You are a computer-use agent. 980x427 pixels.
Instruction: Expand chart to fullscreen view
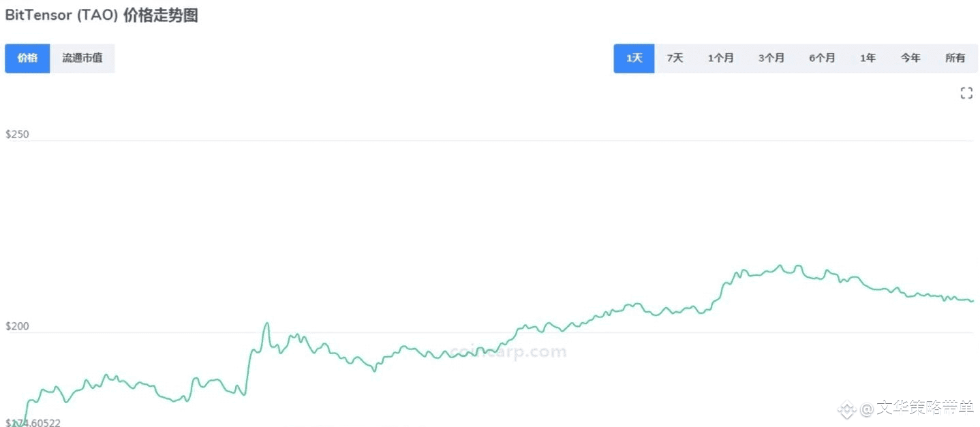tap(966, 93)
